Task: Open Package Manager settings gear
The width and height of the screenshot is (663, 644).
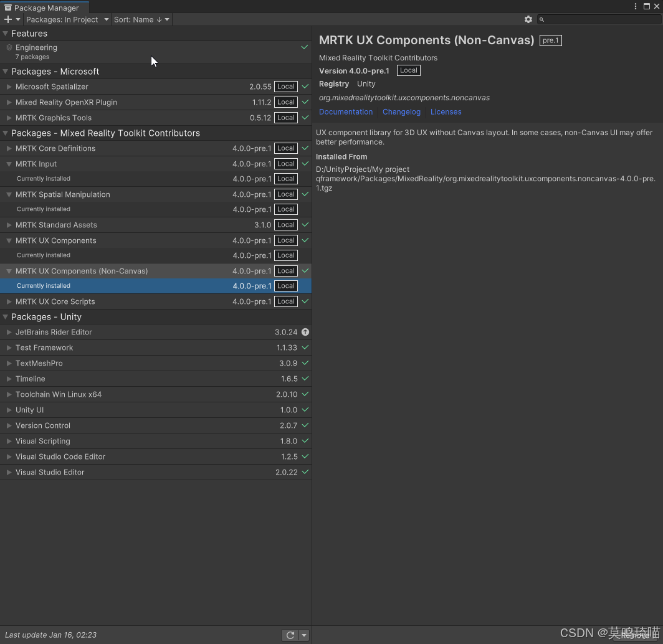Action: coord(528,19)
